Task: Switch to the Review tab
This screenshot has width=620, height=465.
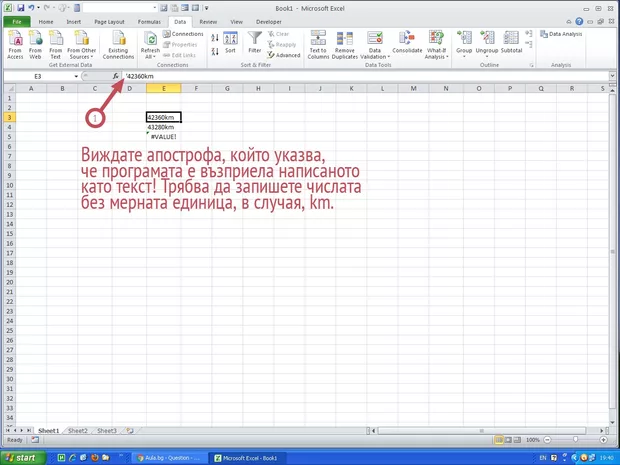Action: [208, 22]
